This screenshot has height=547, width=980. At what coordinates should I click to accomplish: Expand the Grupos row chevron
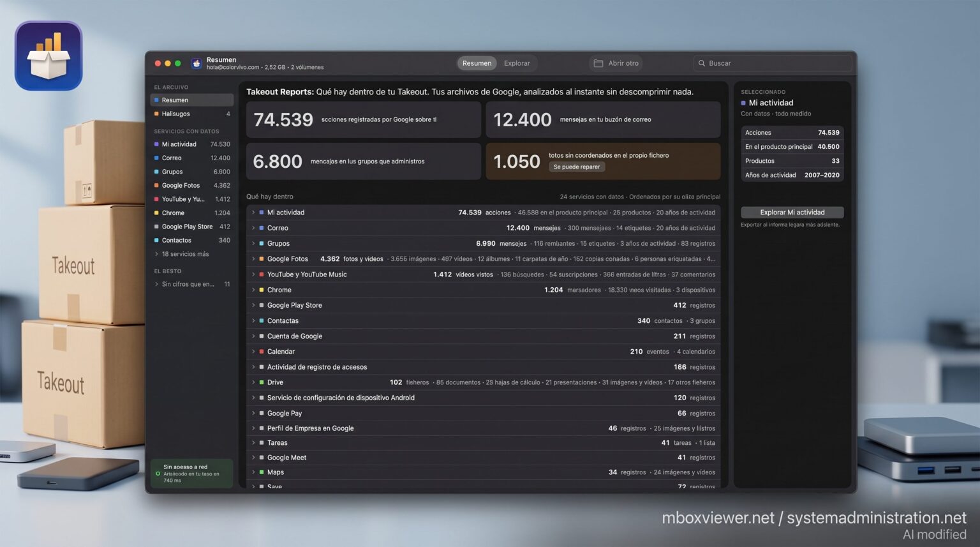point(253,243)
